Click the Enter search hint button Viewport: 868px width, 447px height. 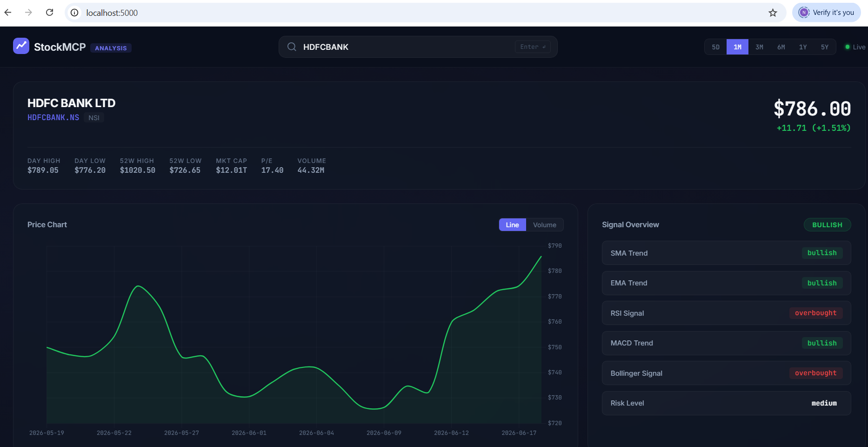point(533,47)
